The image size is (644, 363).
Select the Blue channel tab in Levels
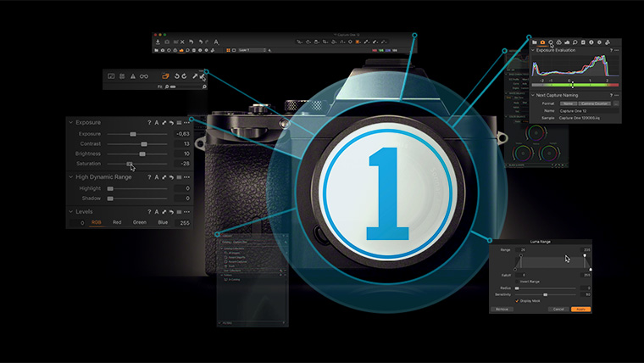(x=163, y=222)
